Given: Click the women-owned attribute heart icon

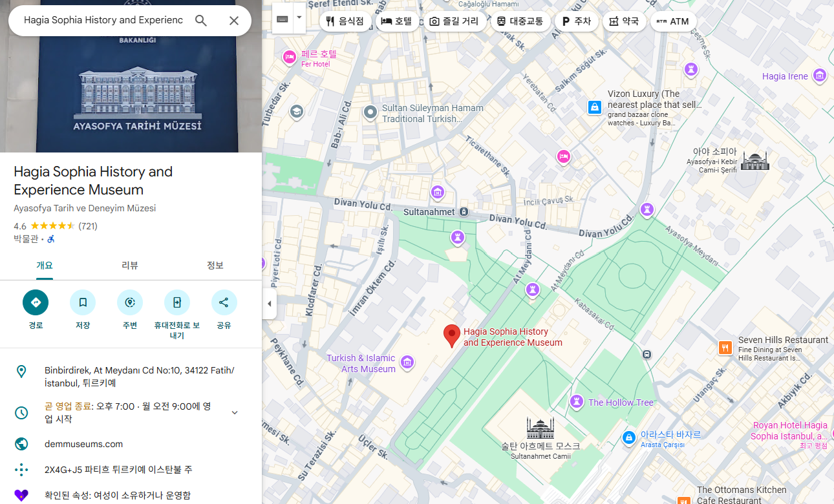Looking at the screenshot, I should (21, 495).
